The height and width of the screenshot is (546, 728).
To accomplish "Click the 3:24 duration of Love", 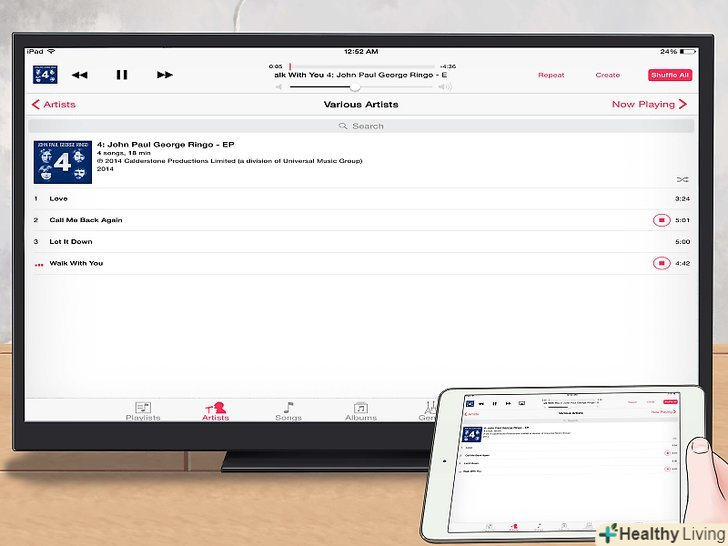I will pos(682,199).
